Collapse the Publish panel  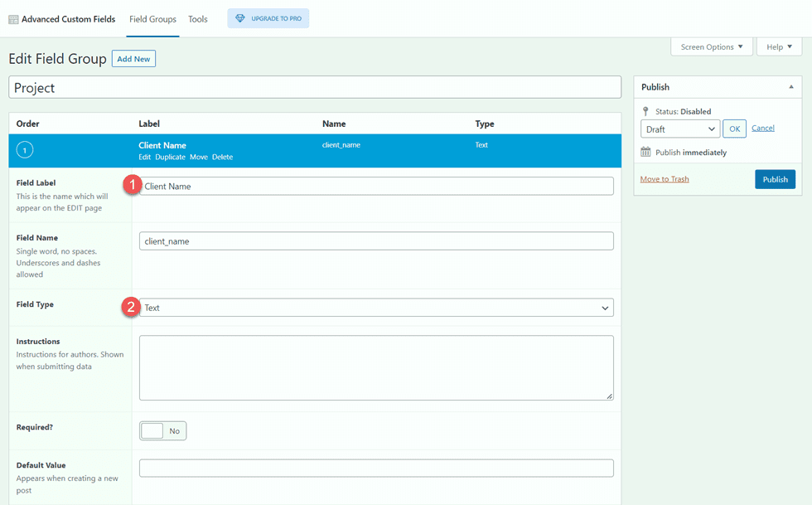pos(791,86)
